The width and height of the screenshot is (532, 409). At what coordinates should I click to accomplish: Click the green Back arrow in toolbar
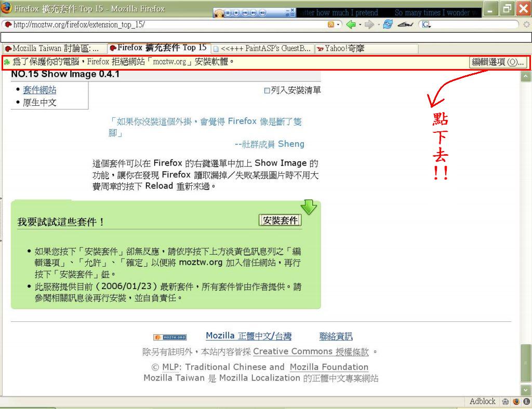click(351, 24)
